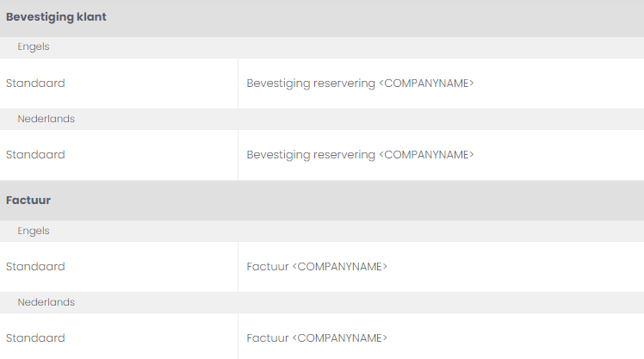Open Standaard template for Dutch customer confirmation
Image resolution: width=644 pixels, height=359 pixels.
(x=35, y=155)
